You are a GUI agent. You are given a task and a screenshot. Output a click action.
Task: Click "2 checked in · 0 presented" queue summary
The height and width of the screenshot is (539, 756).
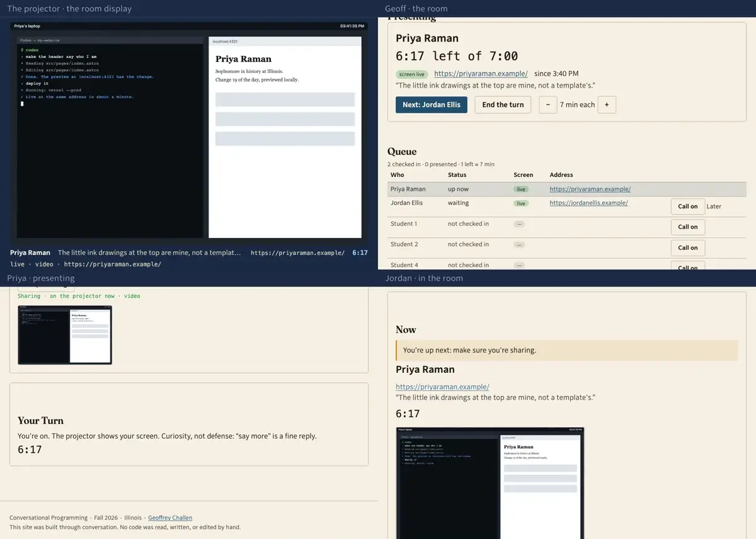click(x=423, y=164)
